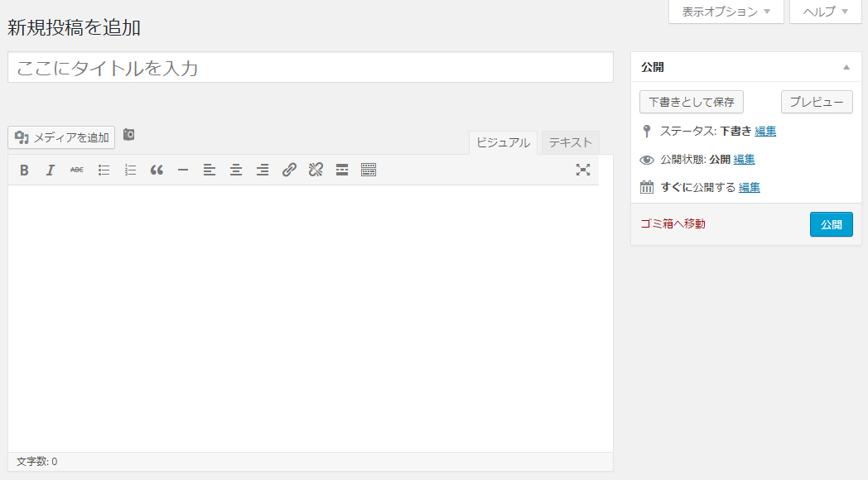This screenshot has height=480, width=868.
Task: Edit the すぐに公開する schedule link
Action: (749, 188)
